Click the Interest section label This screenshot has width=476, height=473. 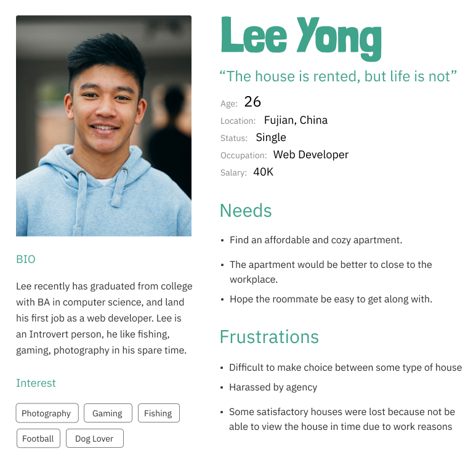tap(36, 383)
